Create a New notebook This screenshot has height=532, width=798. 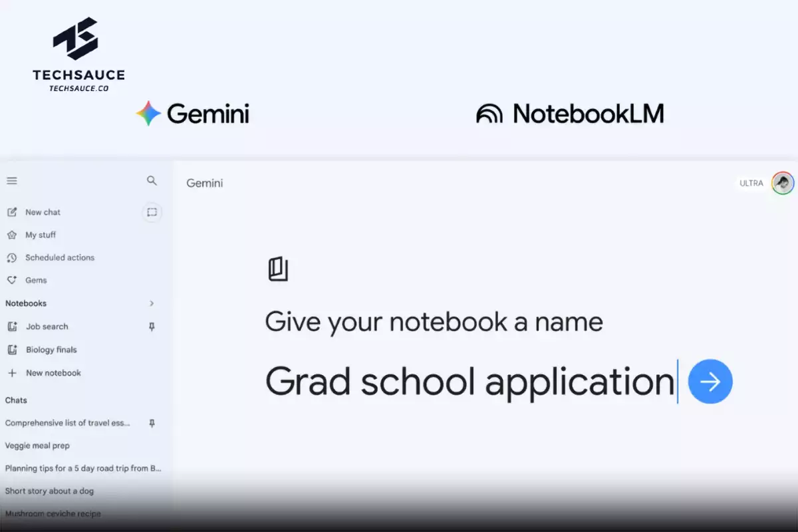click(53, 373)
